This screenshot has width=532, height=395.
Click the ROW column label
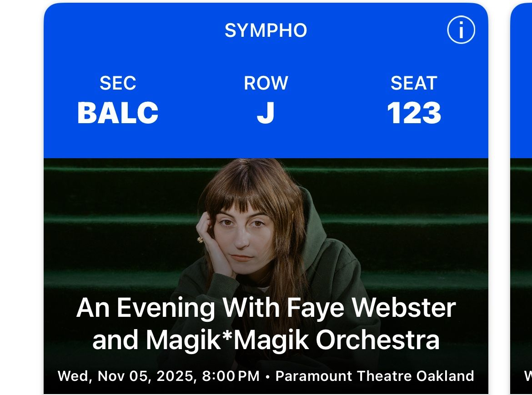tap(266, 83)
